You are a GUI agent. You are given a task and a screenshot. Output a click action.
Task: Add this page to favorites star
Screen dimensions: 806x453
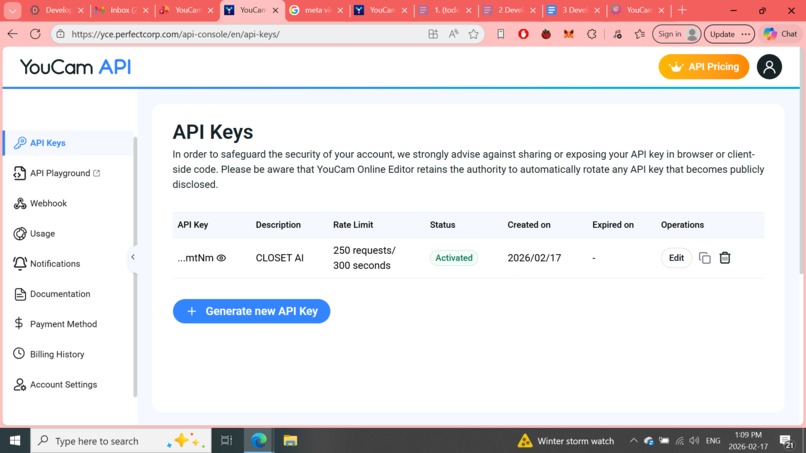473,34
